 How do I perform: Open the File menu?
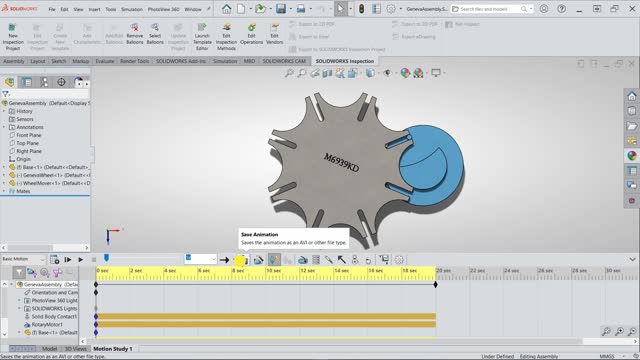(52, 9)
